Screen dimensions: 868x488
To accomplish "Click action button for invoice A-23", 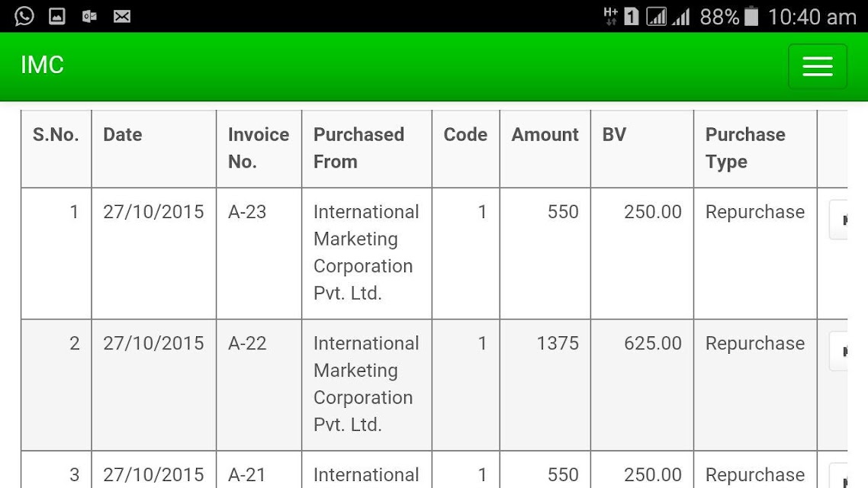I will pos(839,220).
